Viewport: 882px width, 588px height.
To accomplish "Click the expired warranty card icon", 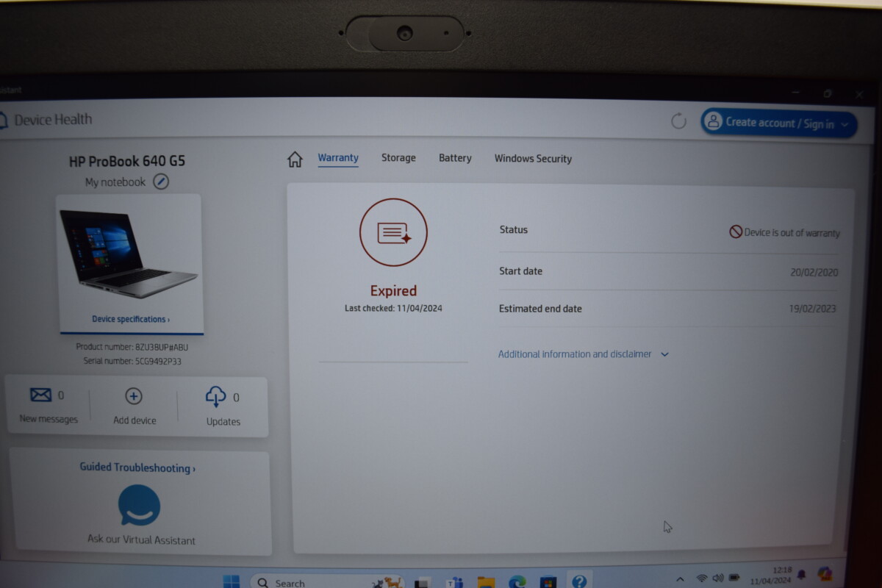I will [x=393, y=232].
